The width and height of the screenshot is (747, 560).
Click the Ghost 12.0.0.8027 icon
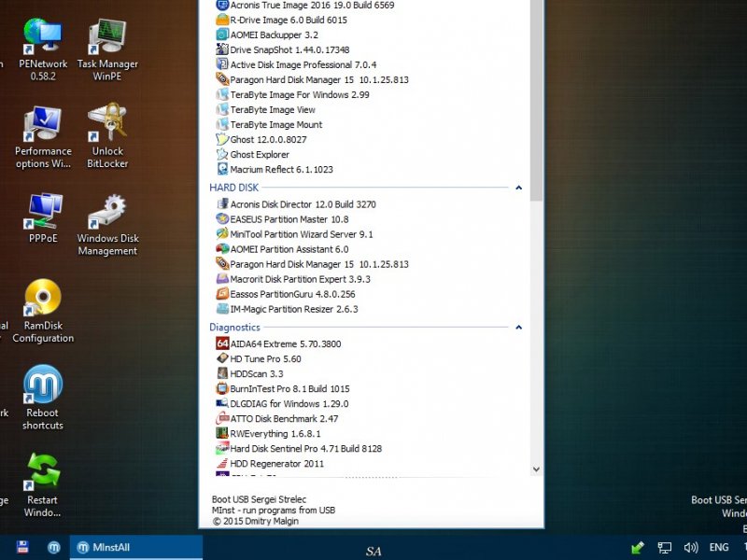222,139
